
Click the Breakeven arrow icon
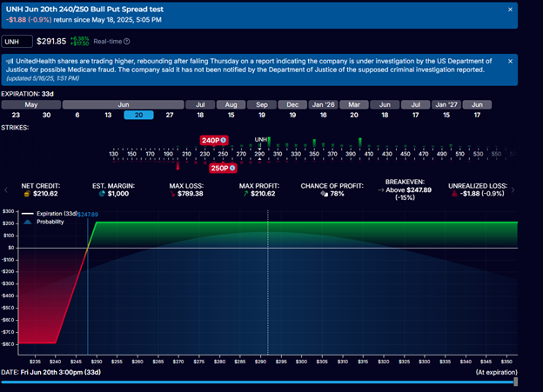[x=380, y=190]
